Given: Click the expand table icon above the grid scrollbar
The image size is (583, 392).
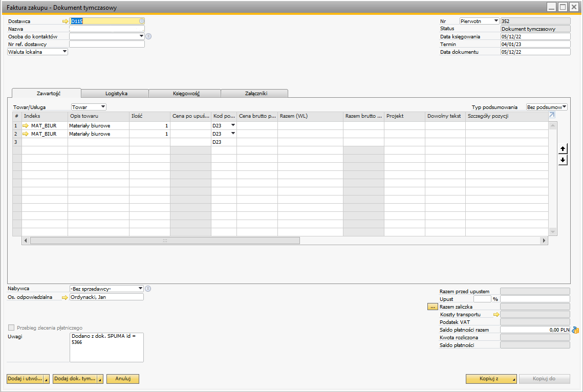Looking at the screenshot, I should pos(552,116).
